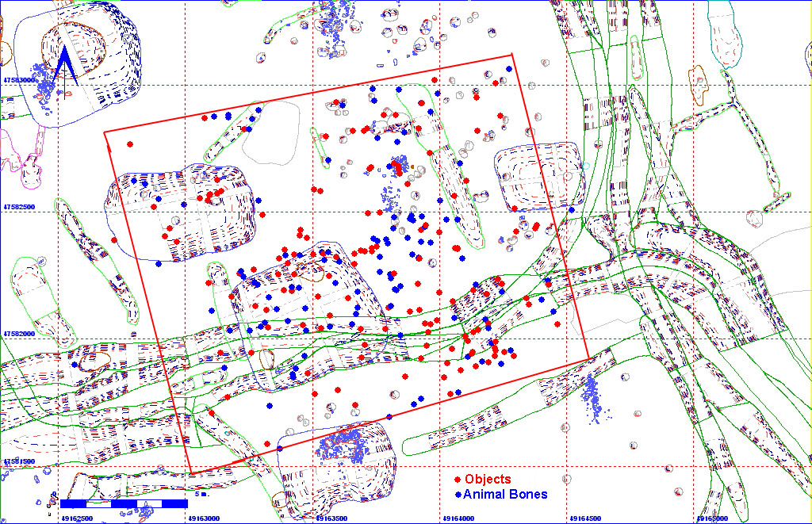
Task: Click the 49162500 easting label
Action: [76, 518]
